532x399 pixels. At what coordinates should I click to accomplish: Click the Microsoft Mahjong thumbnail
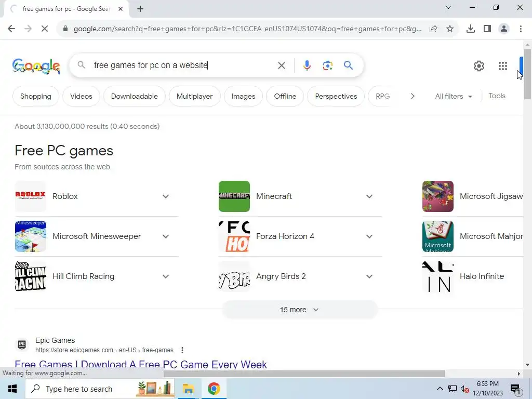pyautogui.click(x=437, y=236)
